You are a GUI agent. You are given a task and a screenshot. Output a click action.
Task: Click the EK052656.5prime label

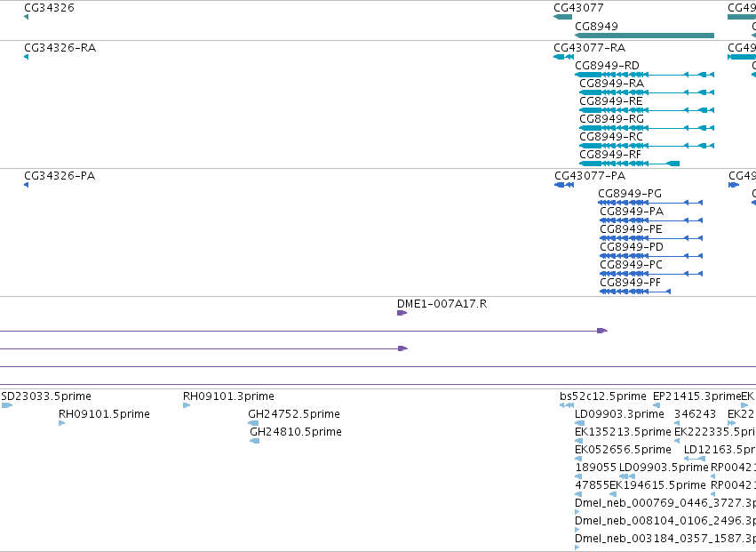click(623, 450)
